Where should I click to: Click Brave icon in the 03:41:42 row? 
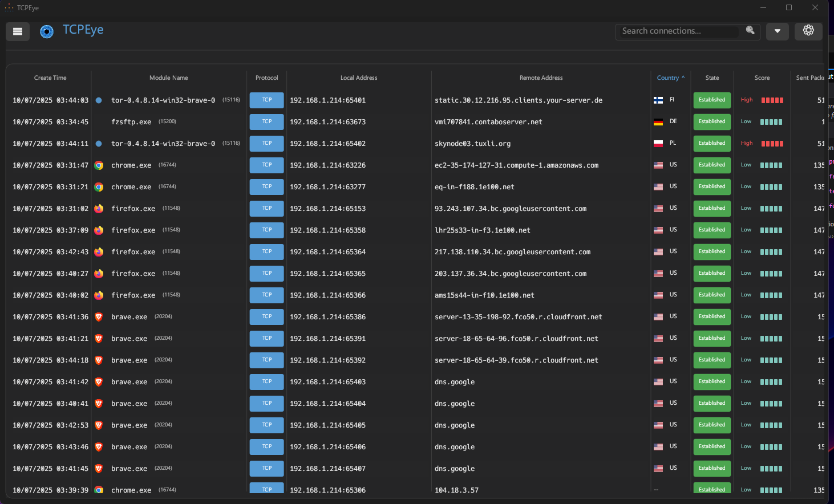pyautogui.click(x=99, y=382)
